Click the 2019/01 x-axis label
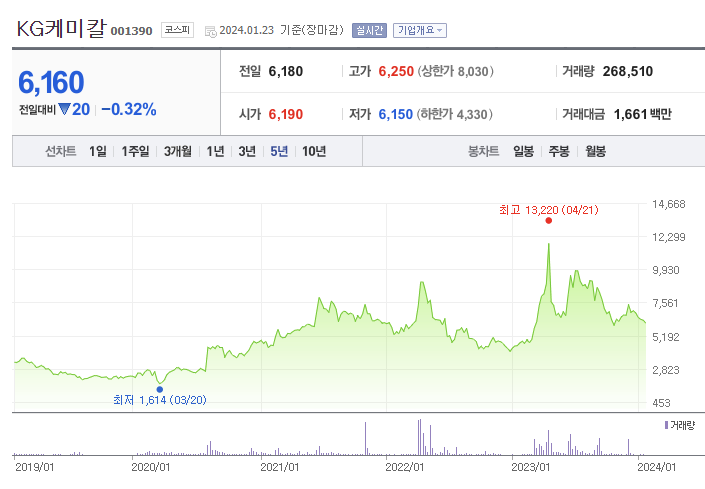The height and width of the screenshot is (489, 705). point(35,467)
